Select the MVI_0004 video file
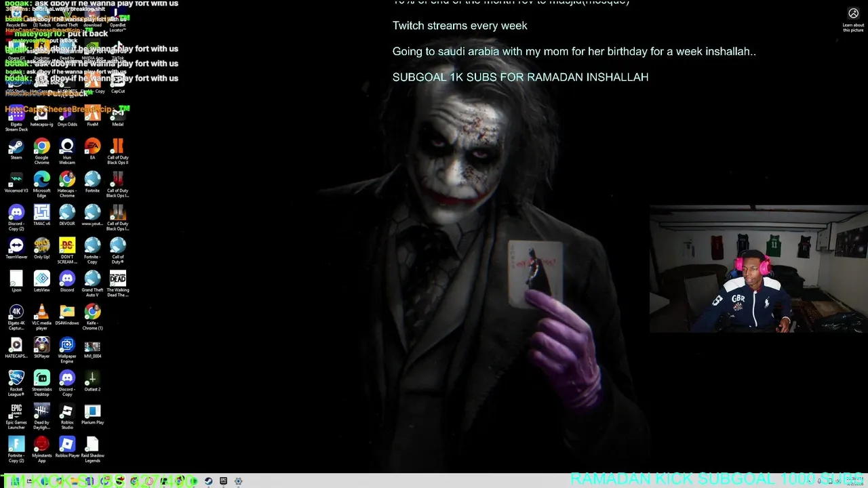This screenshot has width=868, height=488. [92, 349]
